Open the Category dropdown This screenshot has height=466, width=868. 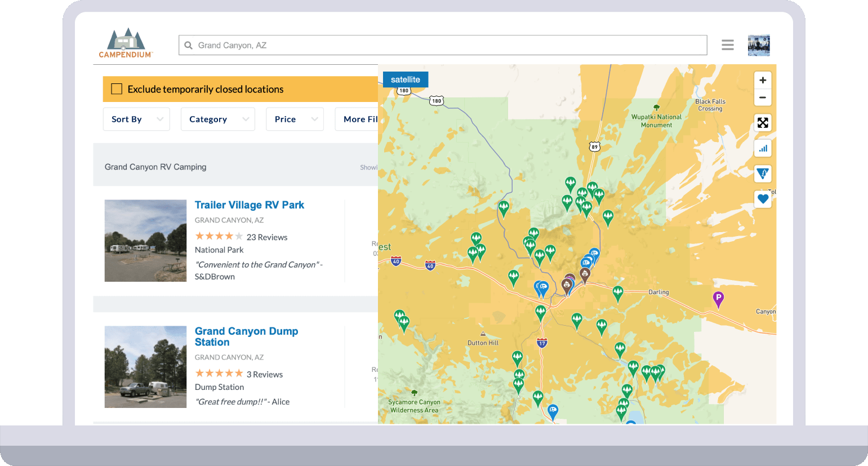click(x=218, y=119)
